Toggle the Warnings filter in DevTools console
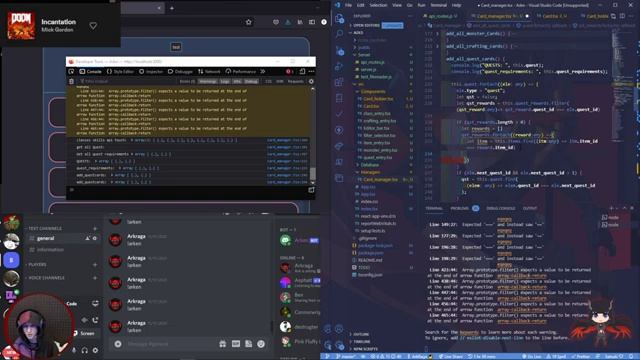This screenshot has width=640, height=360. click(x=208, y=81)
